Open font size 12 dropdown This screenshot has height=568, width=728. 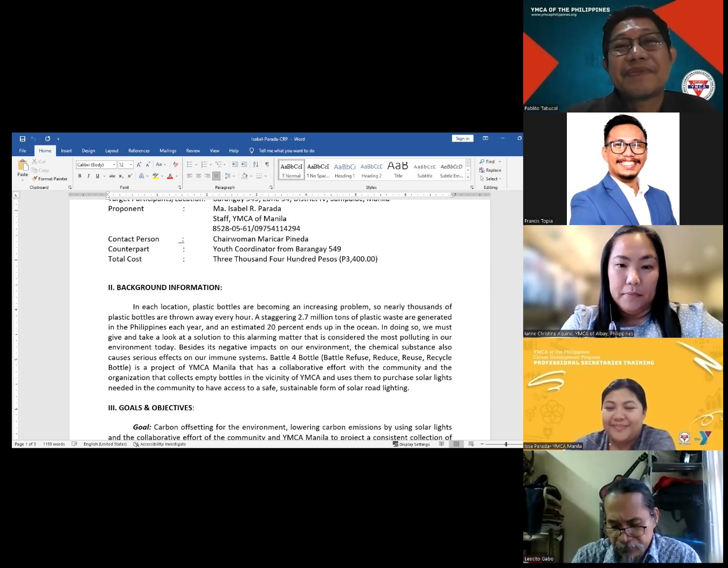(131, 165)
